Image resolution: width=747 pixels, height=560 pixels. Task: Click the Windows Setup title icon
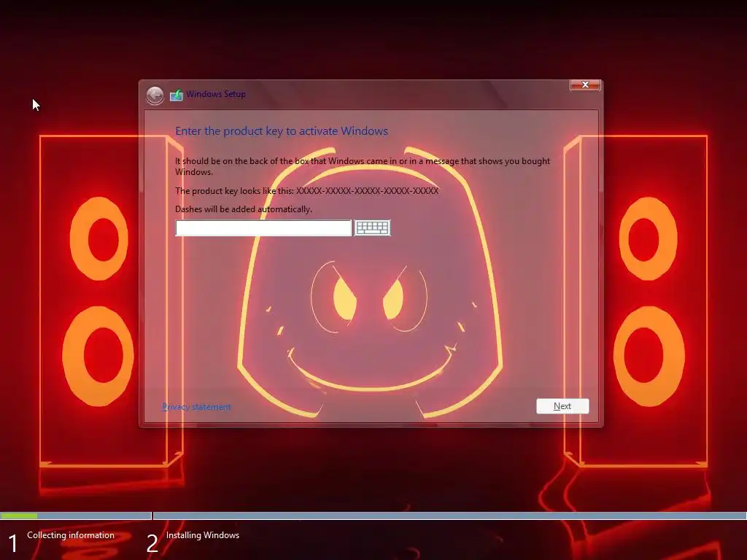[x=177, y=95]
